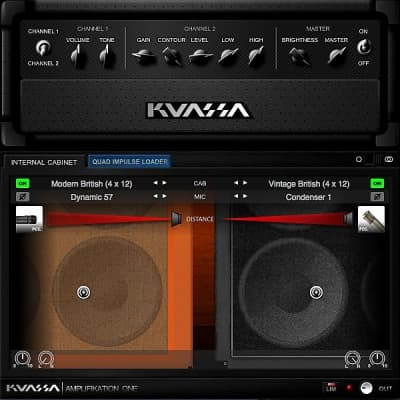Select next microphone for Condenser 1 slot
This screenshot has height=400, width=400.
pyautogui.click(x=245, y=196)
